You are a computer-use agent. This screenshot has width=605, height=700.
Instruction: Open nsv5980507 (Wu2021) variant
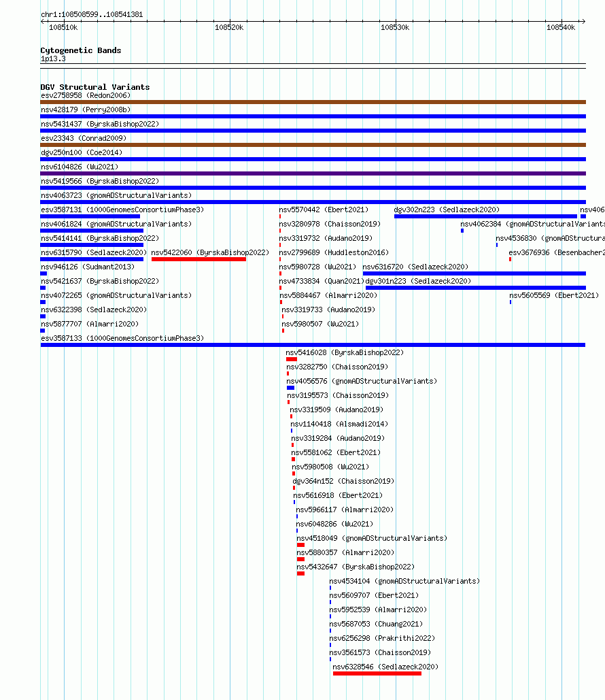tap(320, 324)
